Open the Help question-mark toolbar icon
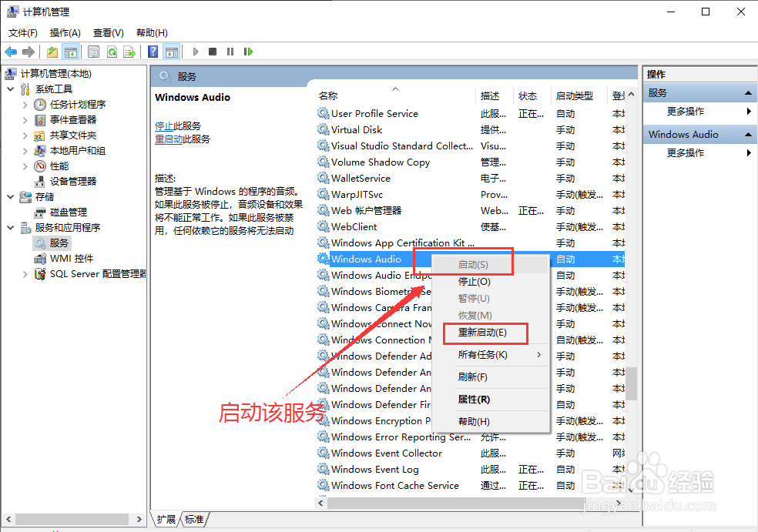The width and height of the screenshot is (758, 532). pos(153,52)
